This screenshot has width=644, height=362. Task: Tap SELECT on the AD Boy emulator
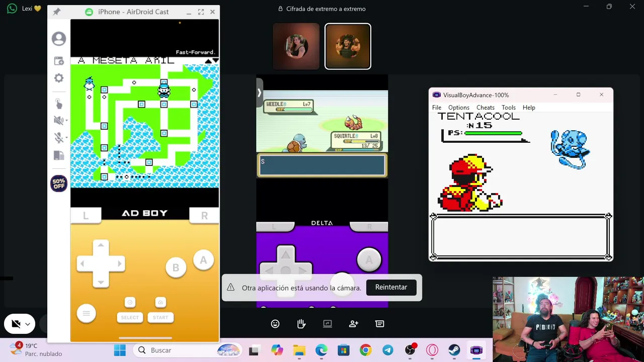point(130,317)
